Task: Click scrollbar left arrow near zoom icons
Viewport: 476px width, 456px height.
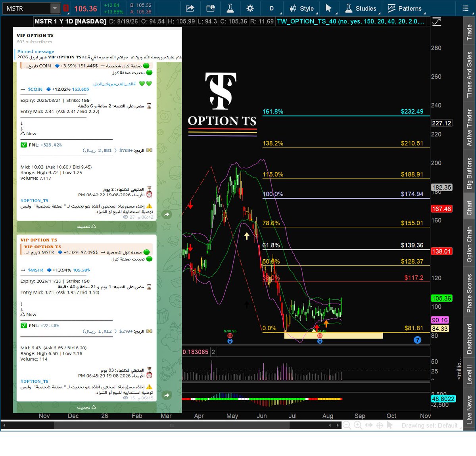Action: click(330, 425)
